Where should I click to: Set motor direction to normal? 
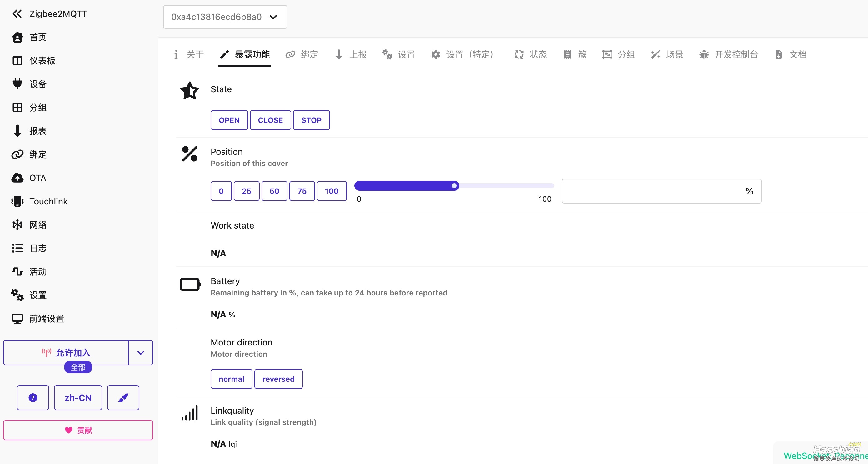pos(232,379)
